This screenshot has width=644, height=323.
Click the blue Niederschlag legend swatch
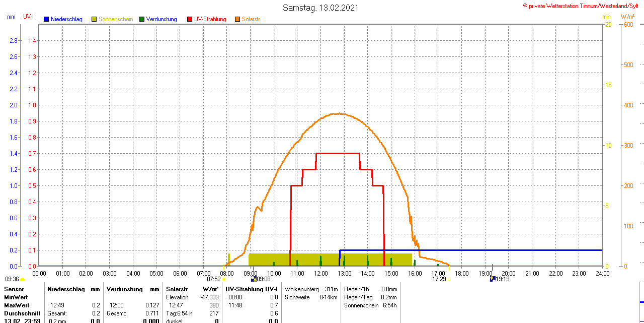[x=46, y=19]
